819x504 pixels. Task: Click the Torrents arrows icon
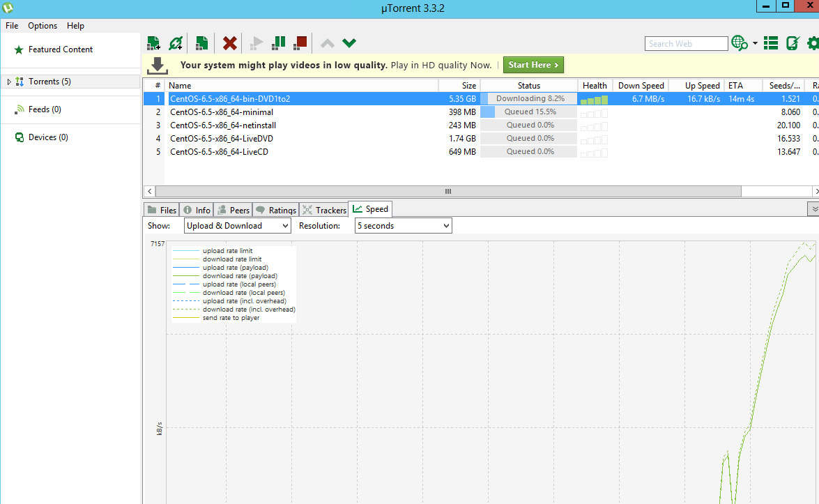[20, 82]
